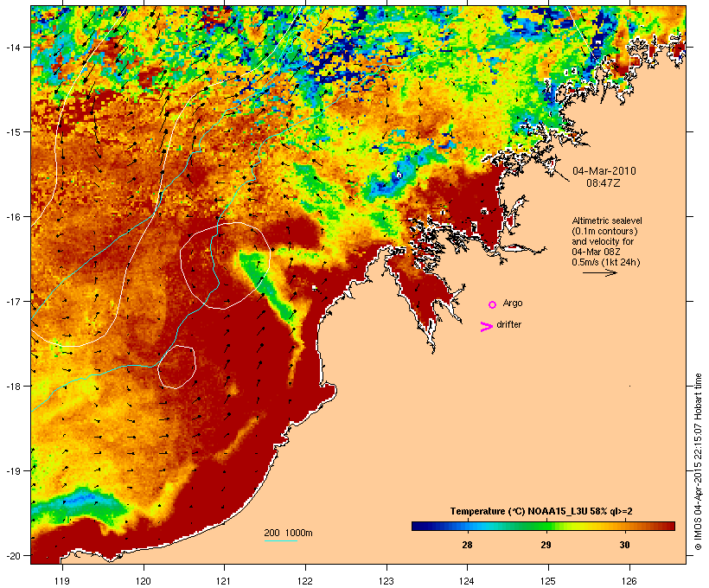Image resolution: width=709 pixels, height=588 pixels.
Task: Click the '30' value under color bar
Action: point(624,545)
